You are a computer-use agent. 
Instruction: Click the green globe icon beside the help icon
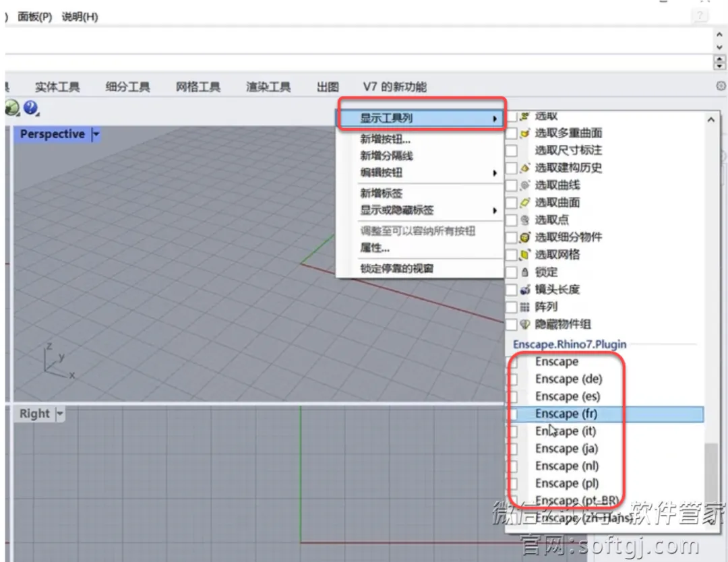tap(11, 108)
